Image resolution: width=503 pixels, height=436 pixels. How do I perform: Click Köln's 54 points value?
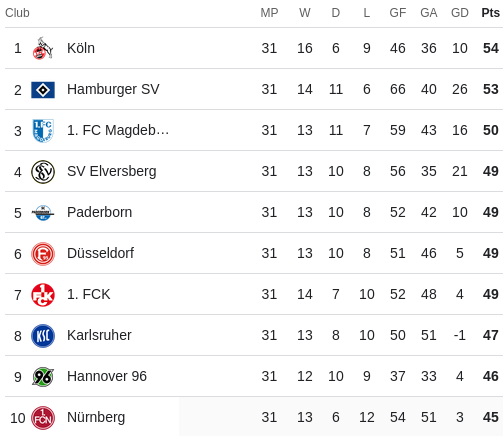click(491, 48)
